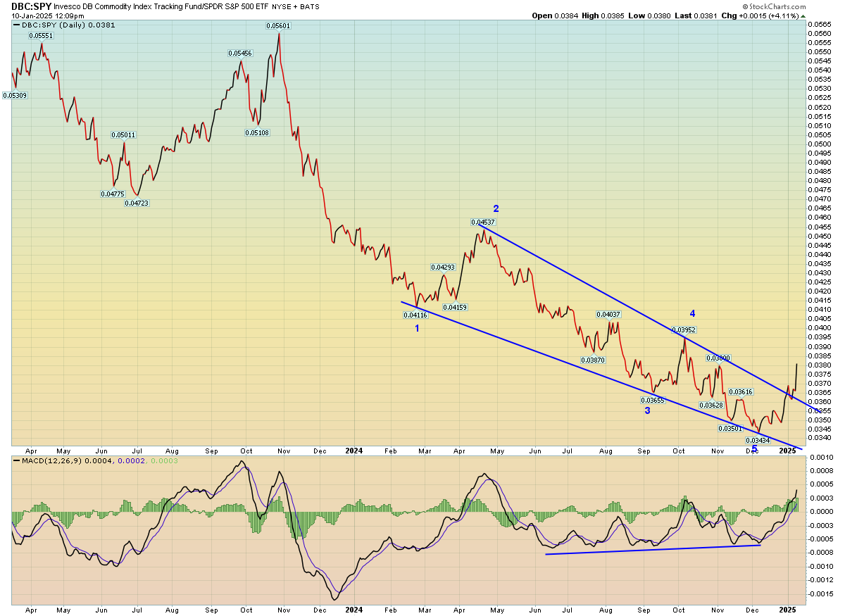Click the 0.03952 October high label
The height and width of the screenshot is (616, 845).
click(683, 329)
